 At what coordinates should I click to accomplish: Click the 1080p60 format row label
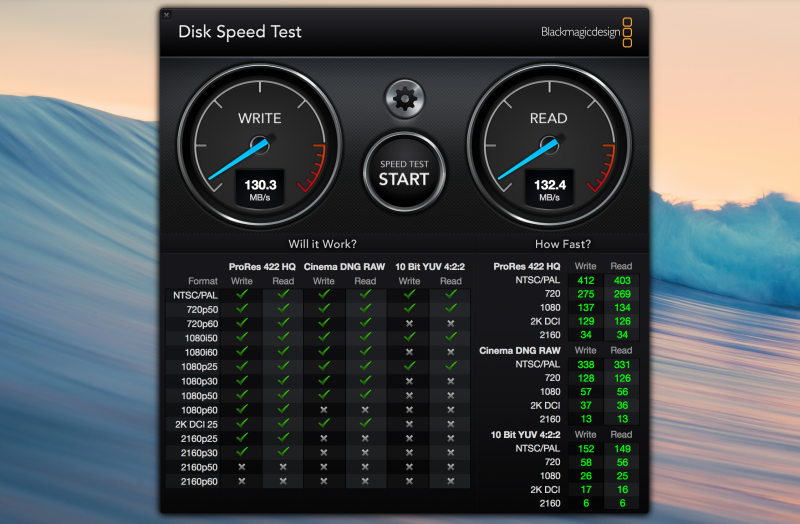click(199, 410)
